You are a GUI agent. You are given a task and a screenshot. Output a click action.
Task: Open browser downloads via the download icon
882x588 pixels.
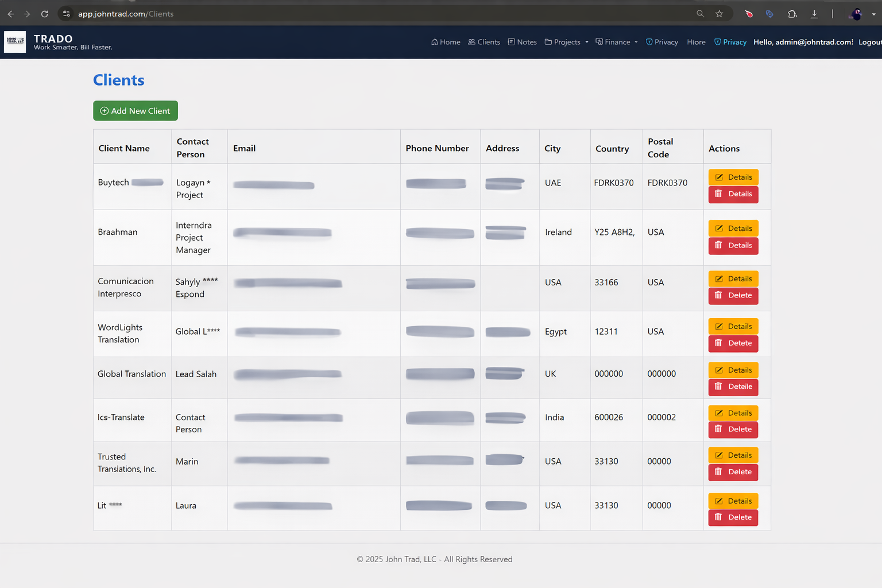814,13
